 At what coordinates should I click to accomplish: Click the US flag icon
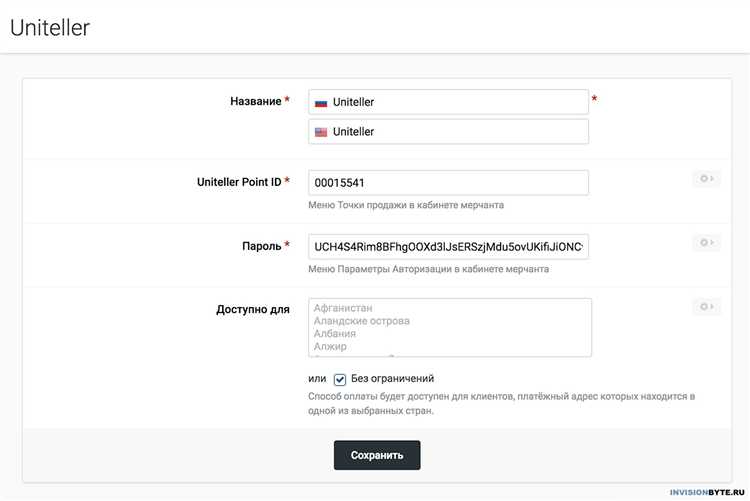click(x=321, y=133)
